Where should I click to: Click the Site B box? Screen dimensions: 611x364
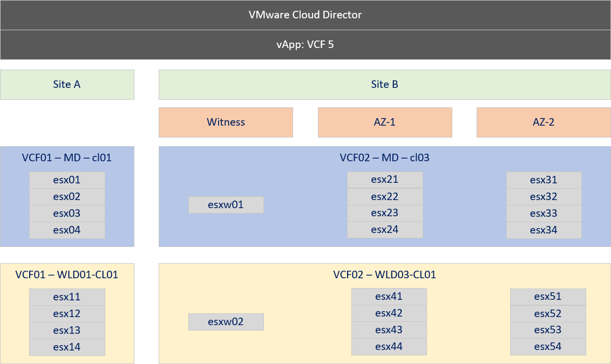click(x=385, y=85)
